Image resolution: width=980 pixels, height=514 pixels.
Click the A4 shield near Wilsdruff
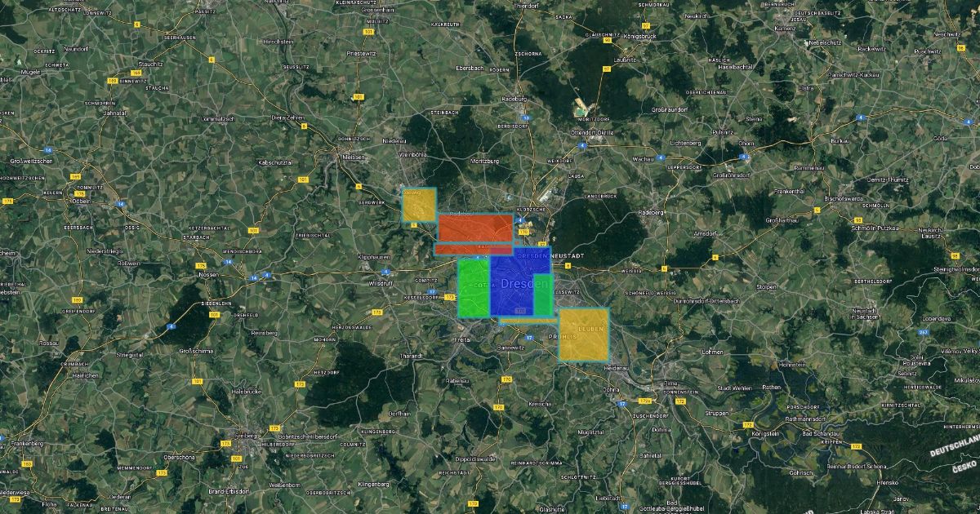pos(385,273)
